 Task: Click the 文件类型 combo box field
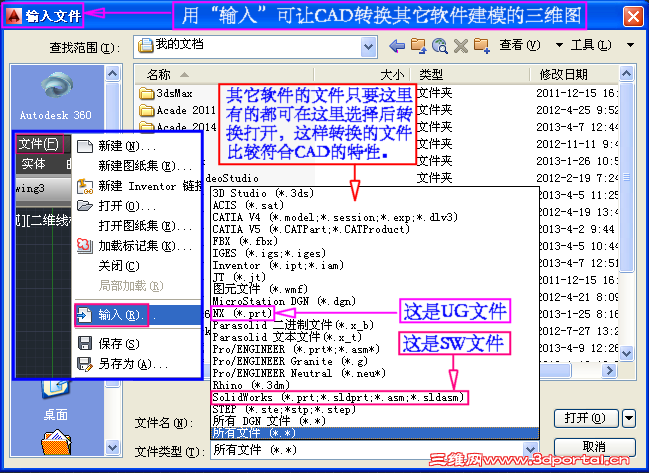pos(375,450)
